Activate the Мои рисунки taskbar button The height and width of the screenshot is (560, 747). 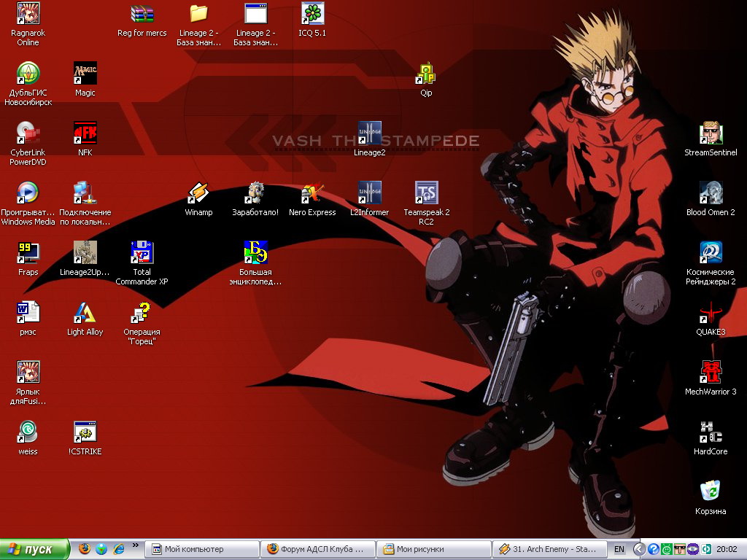point(435,549)
